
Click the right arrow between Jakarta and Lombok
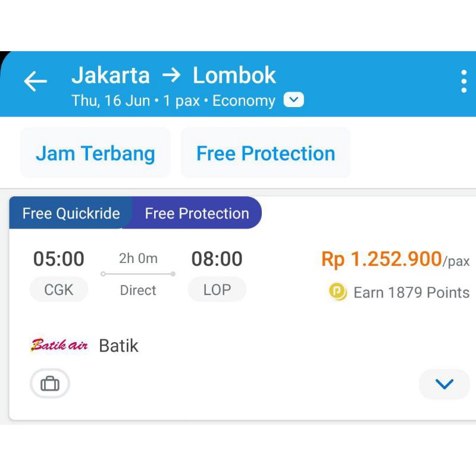click(x=171, y=76)
